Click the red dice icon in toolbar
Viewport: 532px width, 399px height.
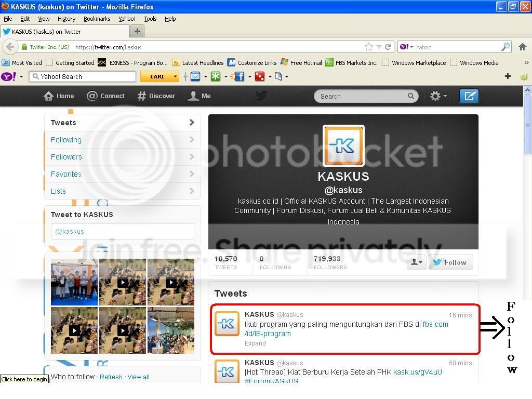pyautogui.click(x=260, y=77)
